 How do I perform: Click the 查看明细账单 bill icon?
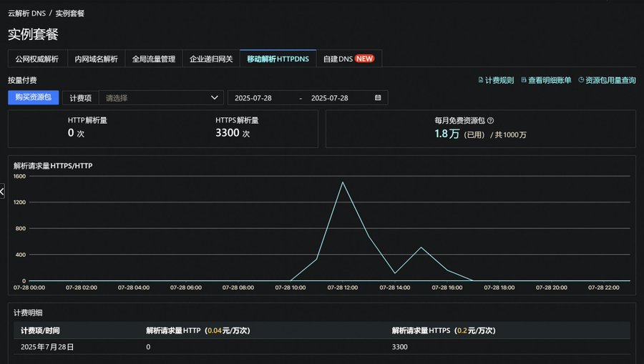pyautogui.click(x=523, y=81)
